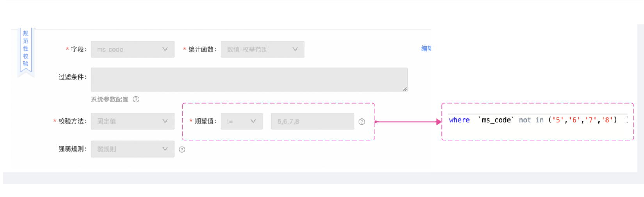Click chevron arrow in the ms_code field
644x197 pixels.
point(165,49)
